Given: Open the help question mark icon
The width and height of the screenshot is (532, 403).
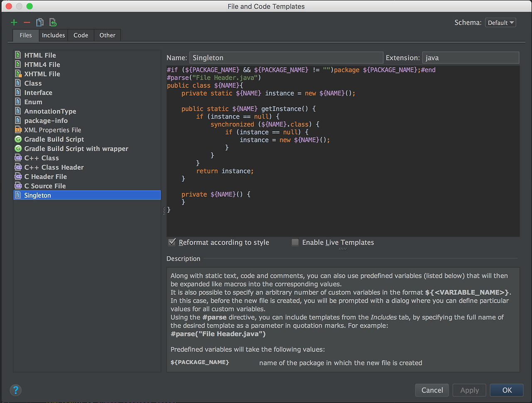Looking at the screenshot, I should tap(16, 390).
